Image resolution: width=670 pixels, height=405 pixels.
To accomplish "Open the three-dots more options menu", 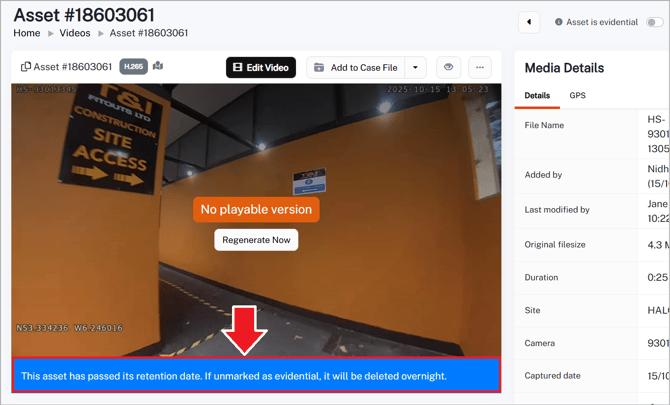I will point(480,68).
